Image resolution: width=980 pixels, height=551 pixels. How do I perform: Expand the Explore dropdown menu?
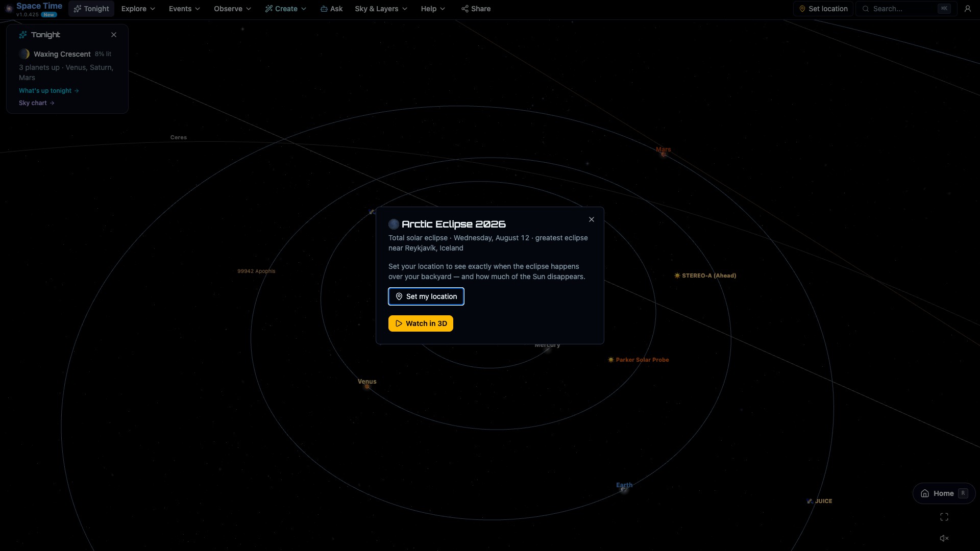click(138, 9)
